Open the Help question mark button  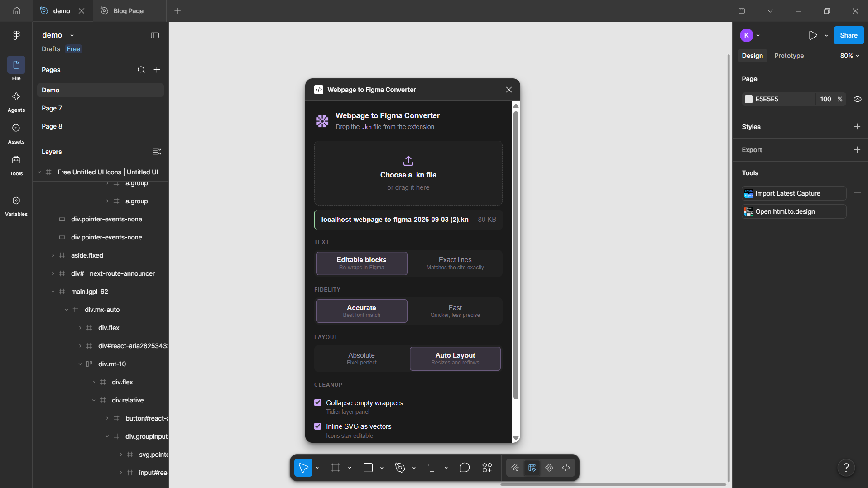click(846, 468)
